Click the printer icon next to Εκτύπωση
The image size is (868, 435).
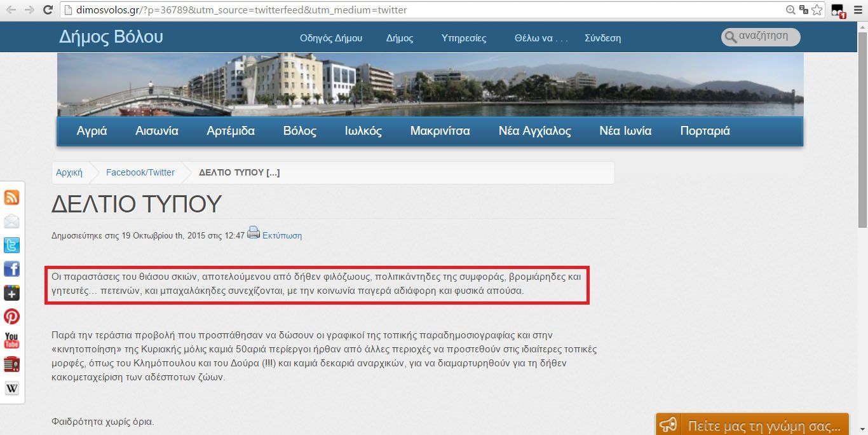pos(254,233)
